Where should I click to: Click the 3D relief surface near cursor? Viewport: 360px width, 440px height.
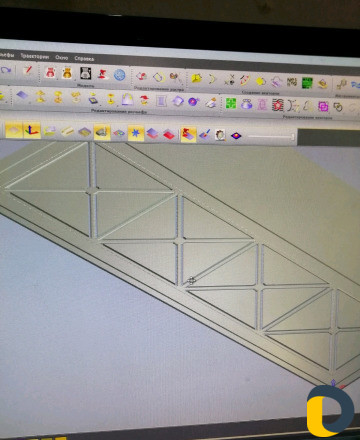[191, 281]
